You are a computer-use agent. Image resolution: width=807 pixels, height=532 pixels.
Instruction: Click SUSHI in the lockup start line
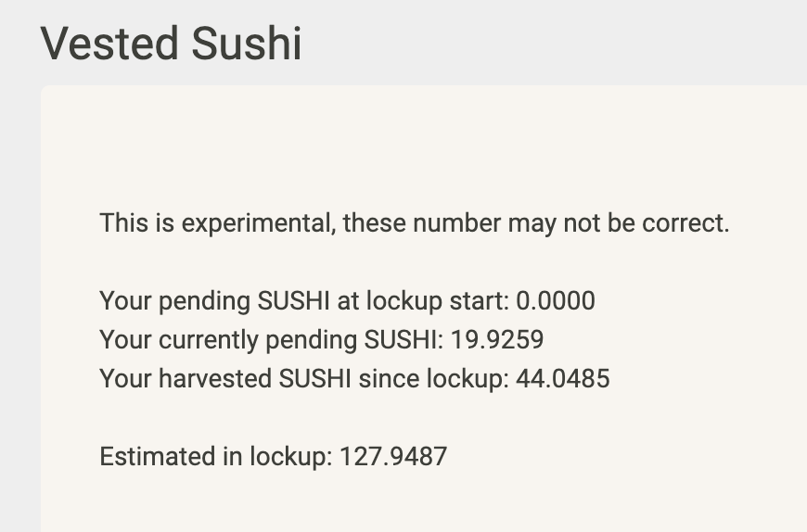(x=293, y=300)
